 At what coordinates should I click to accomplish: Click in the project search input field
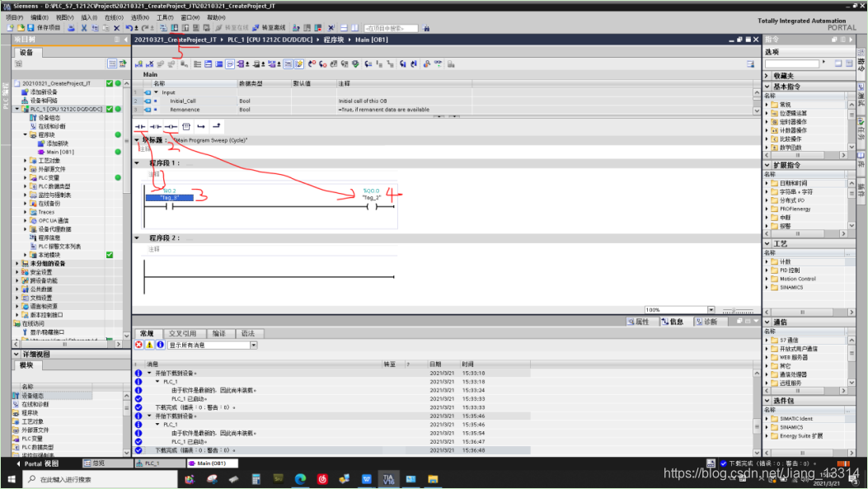pyautogui.click(x=391, y=28)
